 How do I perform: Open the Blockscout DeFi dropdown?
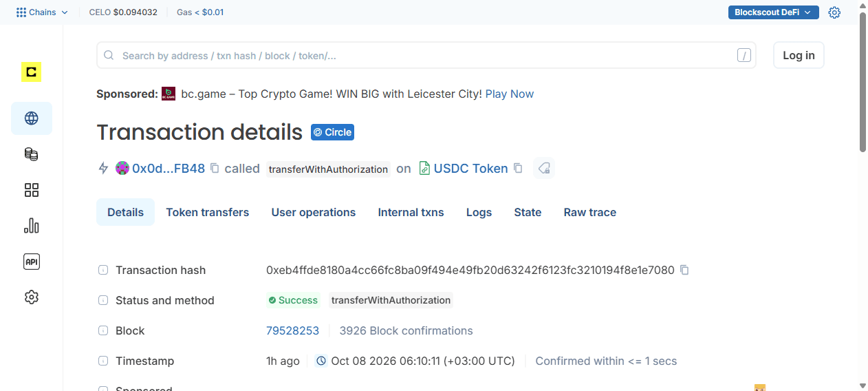[774, 12]
